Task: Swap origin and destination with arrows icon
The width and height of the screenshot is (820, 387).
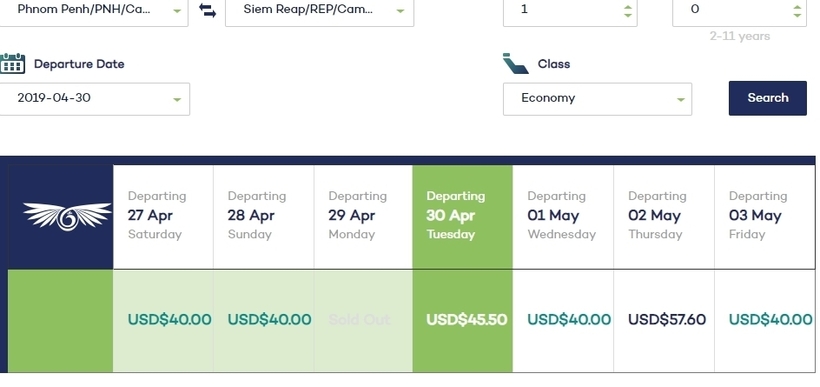Action: click(x=208, y=10)
